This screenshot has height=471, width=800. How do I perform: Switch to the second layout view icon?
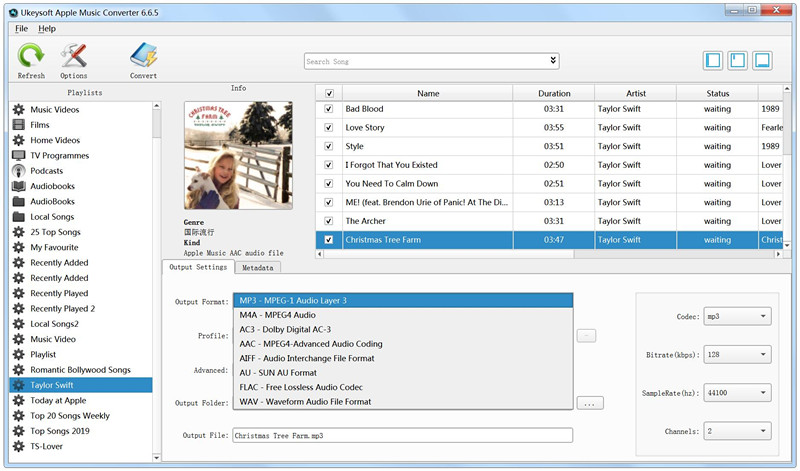pos(737,61)
